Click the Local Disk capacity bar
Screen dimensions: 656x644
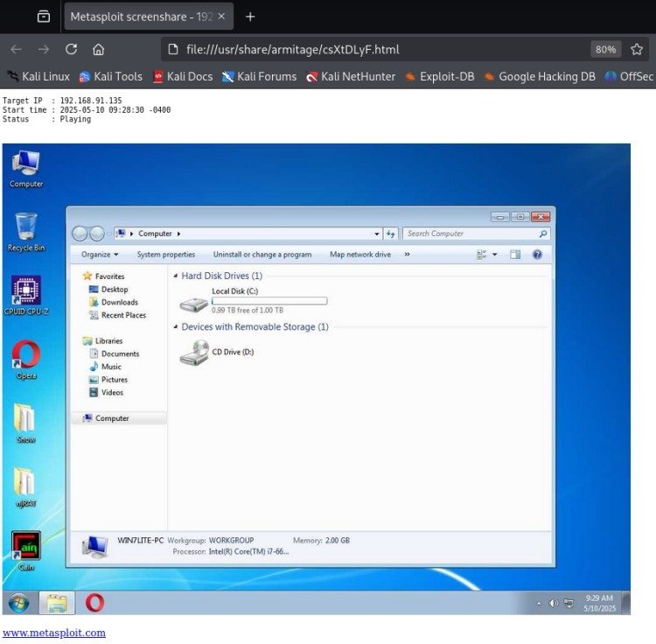coord(269,301)
